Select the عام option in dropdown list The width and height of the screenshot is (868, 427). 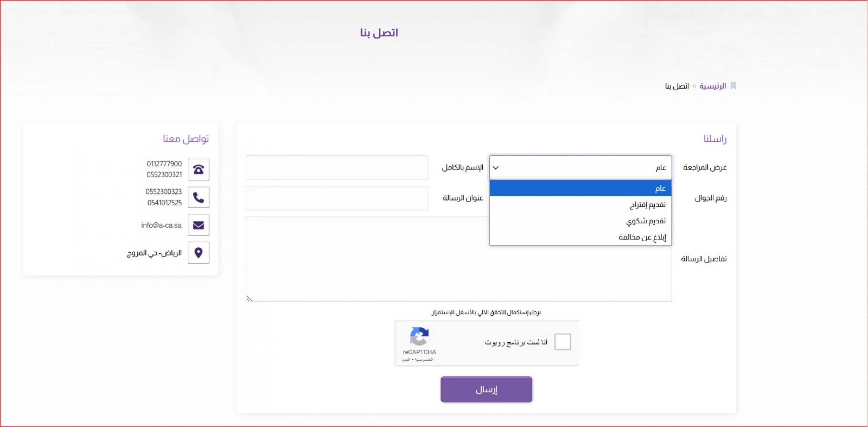click(580, 188)
